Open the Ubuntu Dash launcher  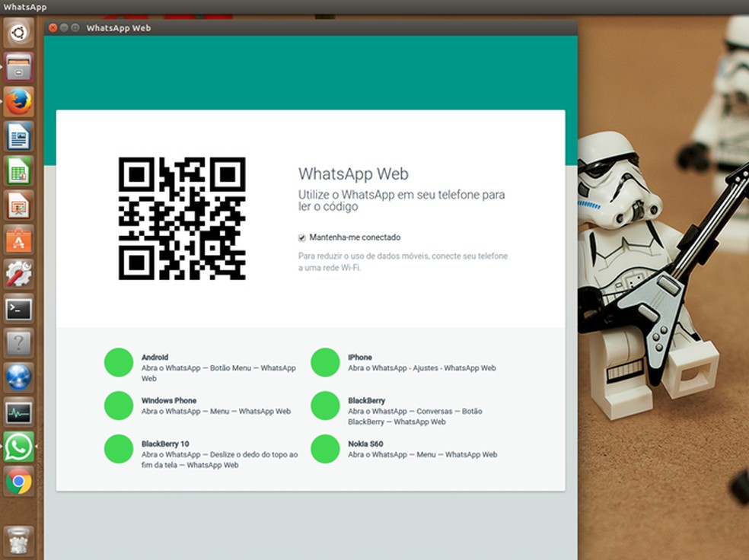coord(18,33)
